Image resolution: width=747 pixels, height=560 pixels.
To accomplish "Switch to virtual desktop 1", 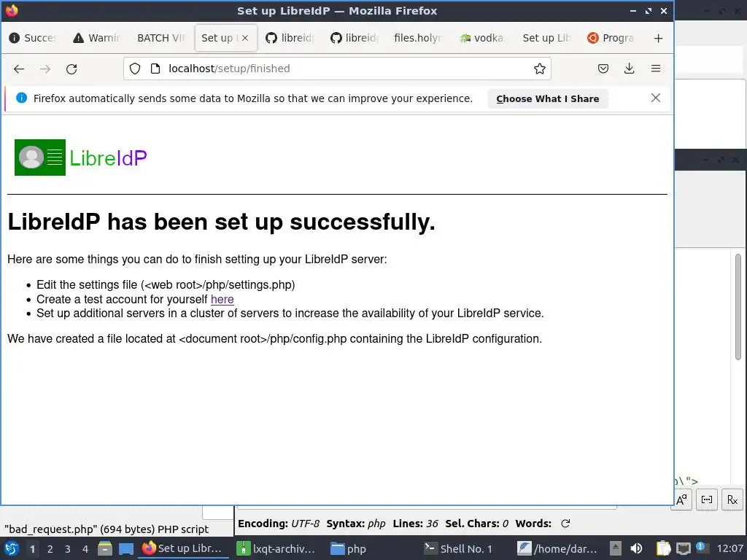I will click(x=32, y=549).
